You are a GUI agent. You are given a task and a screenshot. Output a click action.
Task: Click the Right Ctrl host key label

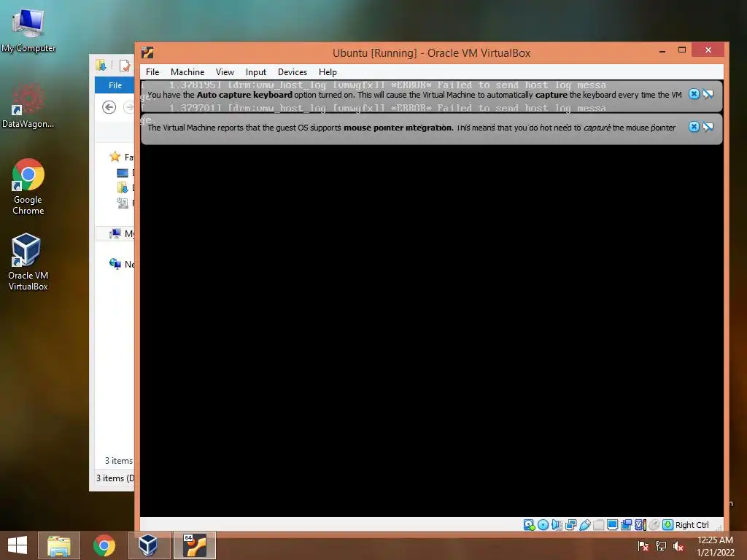point(692,525)
